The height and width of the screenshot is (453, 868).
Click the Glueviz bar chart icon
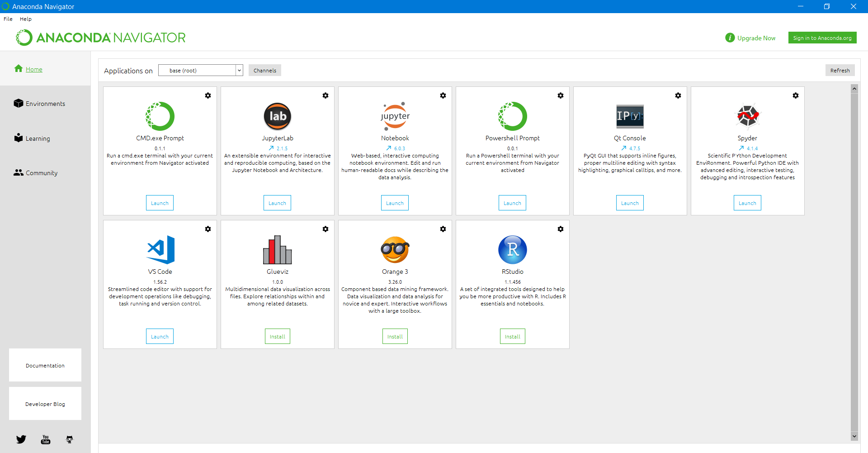[x=277, y=249]
